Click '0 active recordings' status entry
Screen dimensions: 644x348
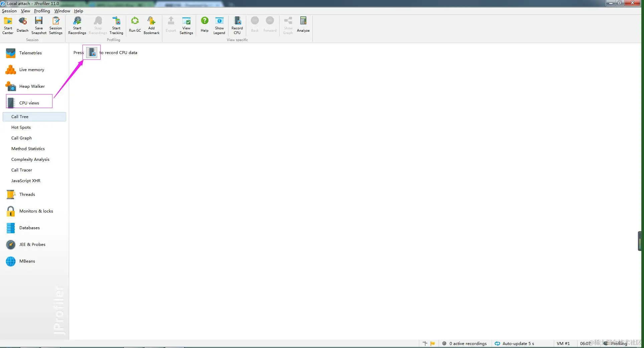pyautogui.click(x=464, y=343)
